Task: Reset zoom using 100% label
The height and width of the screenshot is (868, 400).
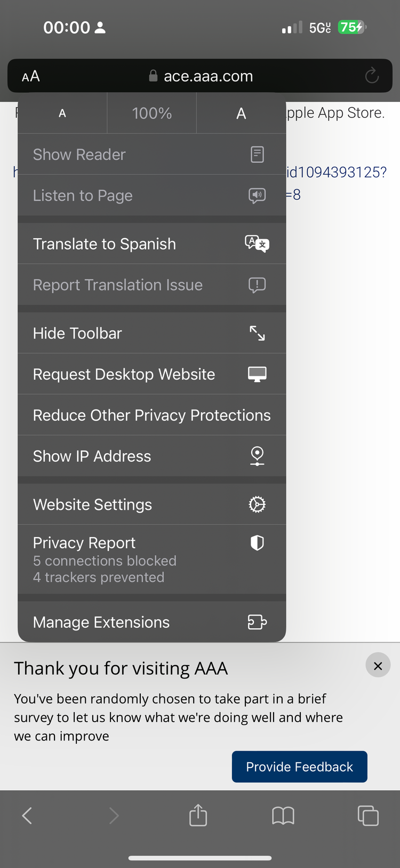Action: pyautogui.click(x=152, y=113)
